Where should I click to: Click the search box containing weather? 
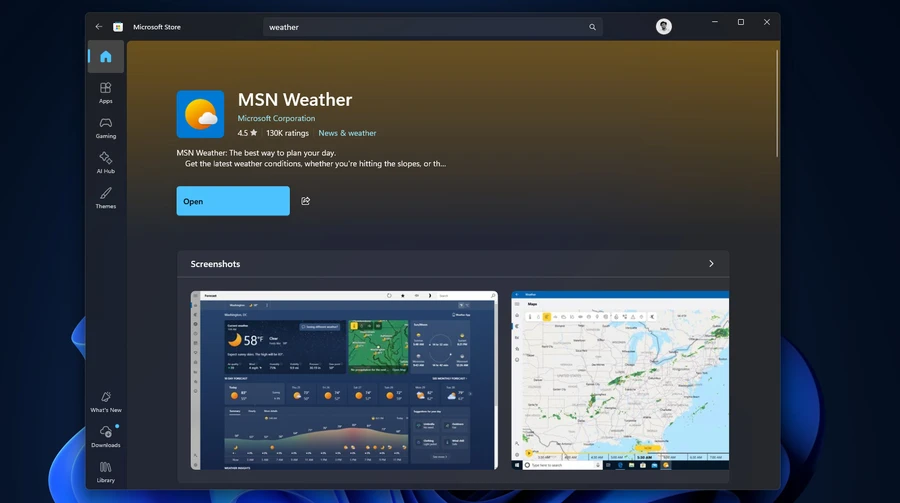coord(432,27)
